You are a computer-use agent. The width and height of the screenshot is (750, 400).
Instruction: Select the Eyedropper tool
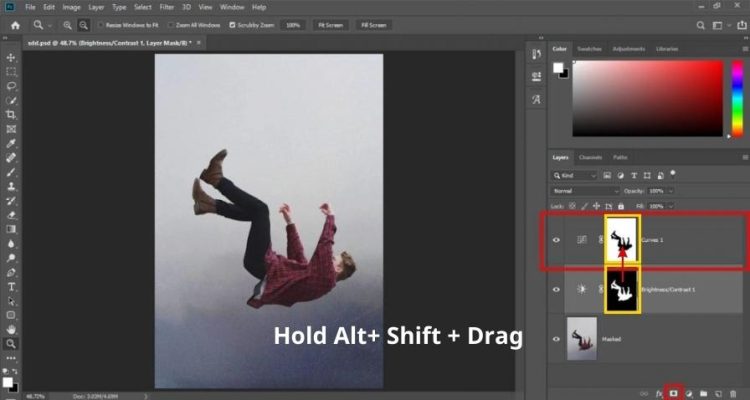tap(11, 144)
